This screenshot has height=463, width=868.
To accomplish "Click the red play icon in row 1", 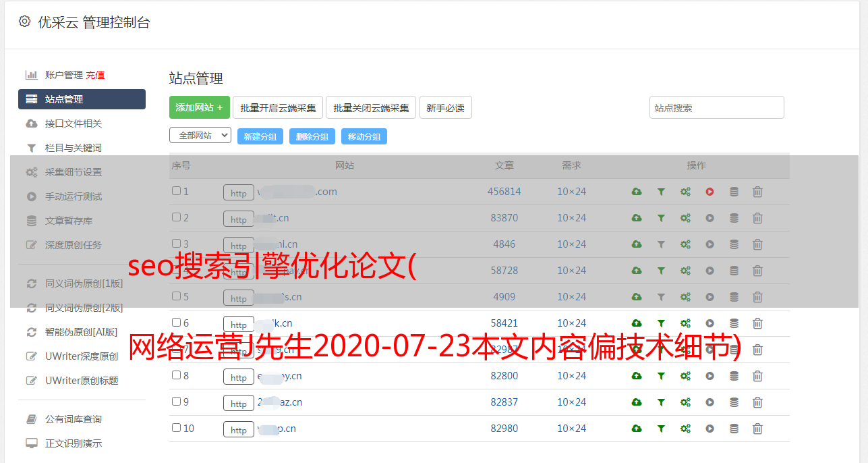I will click(710, 192).
